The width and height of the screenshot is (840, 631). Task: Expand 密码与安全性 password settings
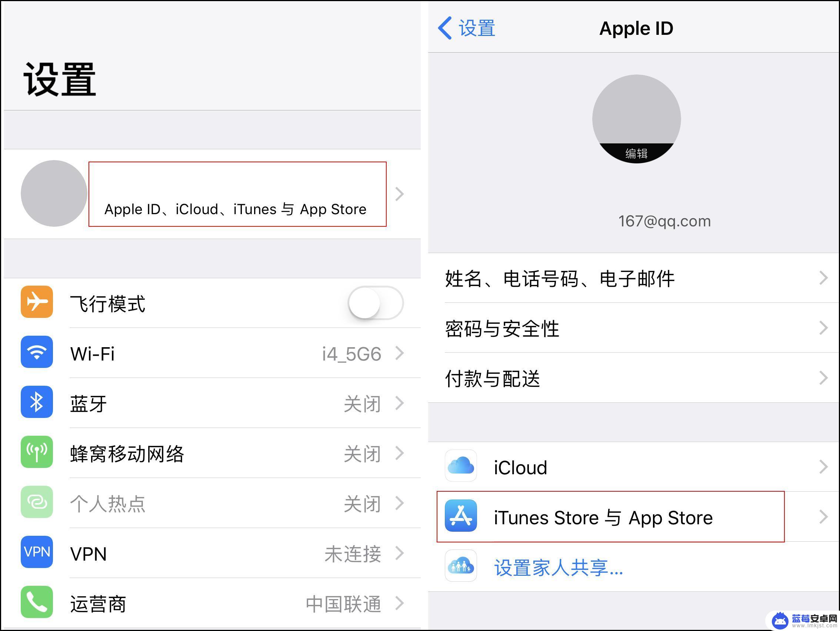click(629, 325)
